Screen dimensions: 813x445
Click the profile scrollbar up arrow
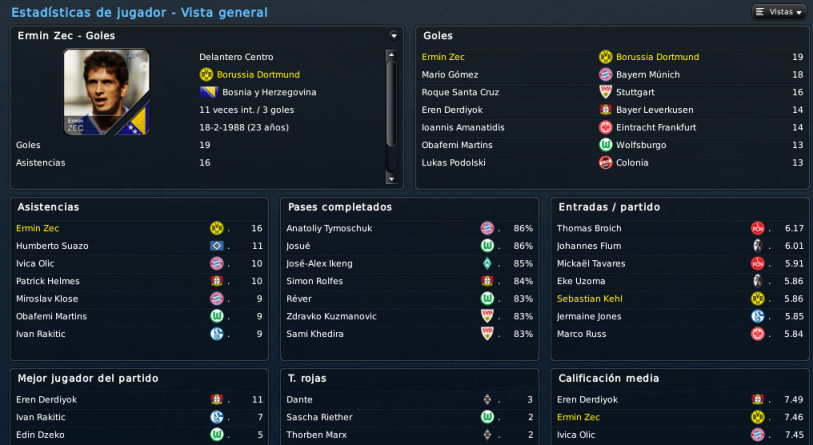pyautogui.click(x=390, y=53)
